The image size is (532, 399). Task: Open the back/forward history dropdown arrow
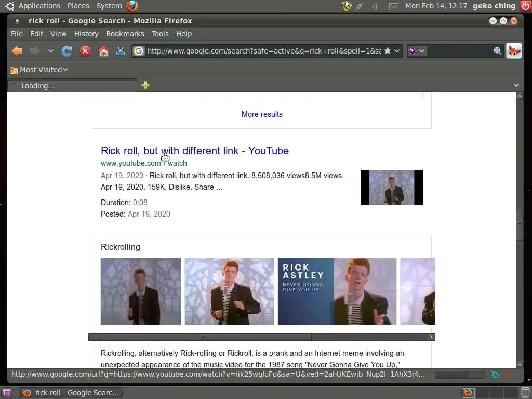coord(50,51)
